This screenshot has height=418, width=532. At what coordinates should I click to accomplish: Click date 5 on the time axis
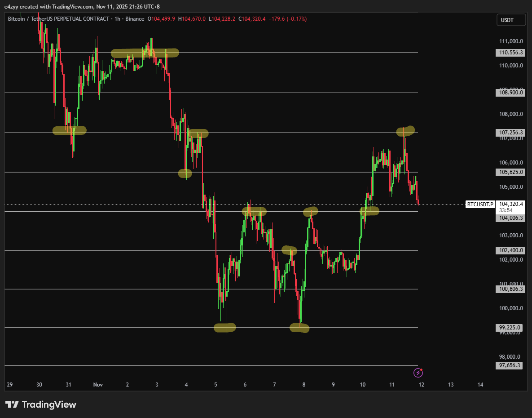215,385
